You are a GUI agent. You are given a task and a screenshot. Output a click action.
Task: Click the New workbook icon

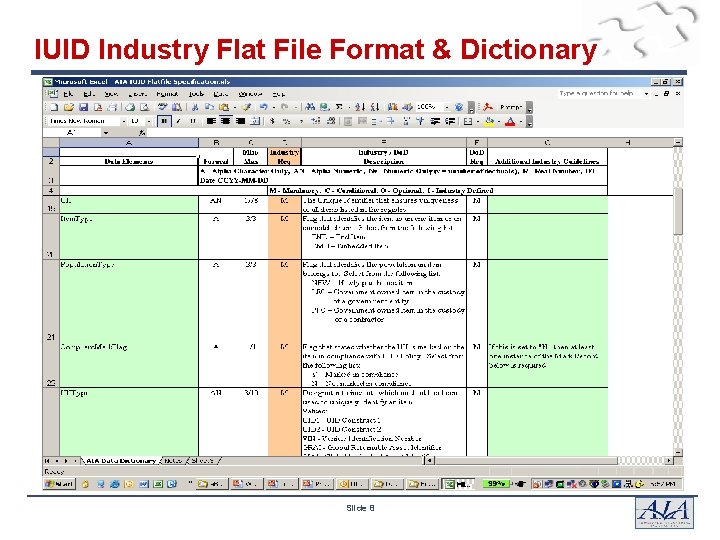tap(54, 107)
